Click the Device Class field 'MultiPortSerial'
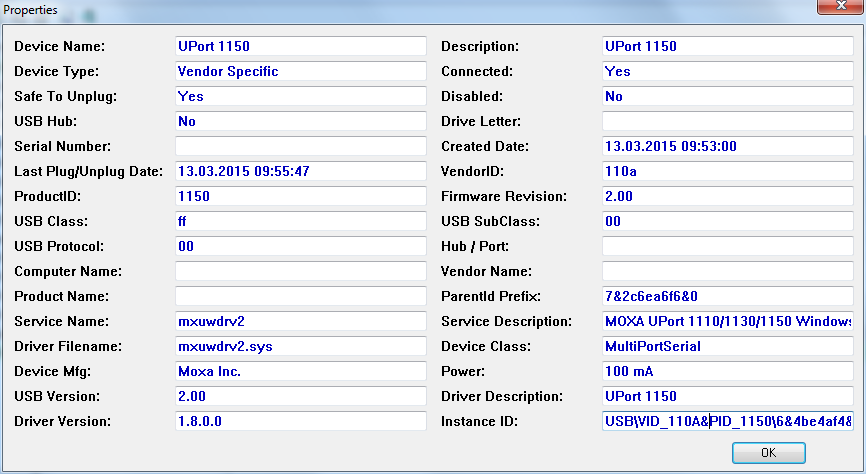The height and width of the screenshot is (474, 866). pyautogui.click(x=727, y=346)
